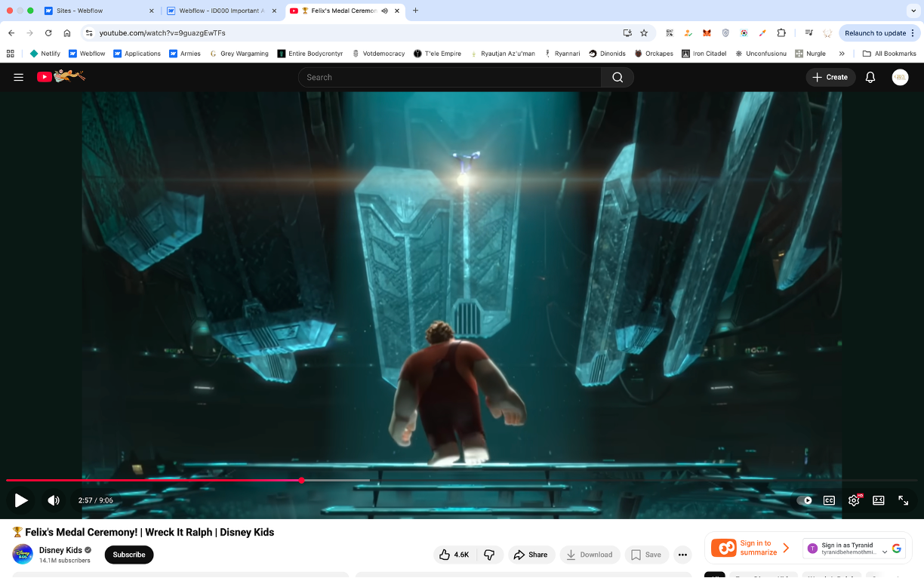Open the account avatar menu
This screenshot has width=924, height=578.
click(900, 77)
